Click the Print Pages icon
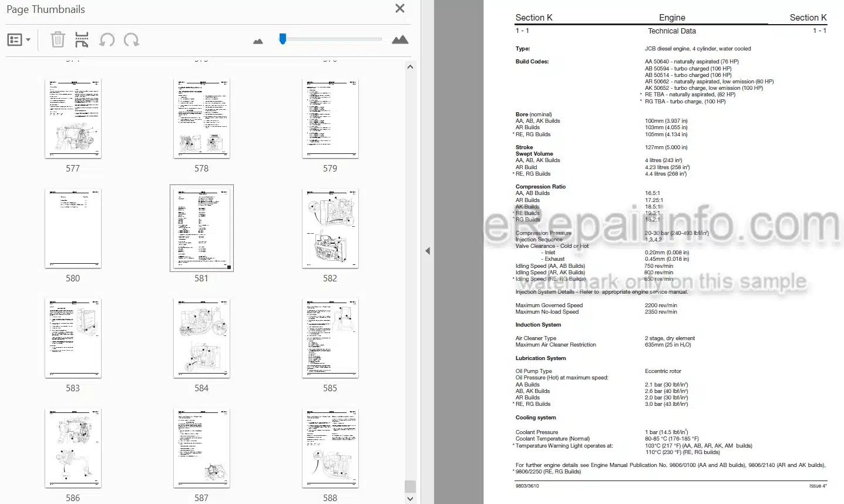 [x=82, y=40]
